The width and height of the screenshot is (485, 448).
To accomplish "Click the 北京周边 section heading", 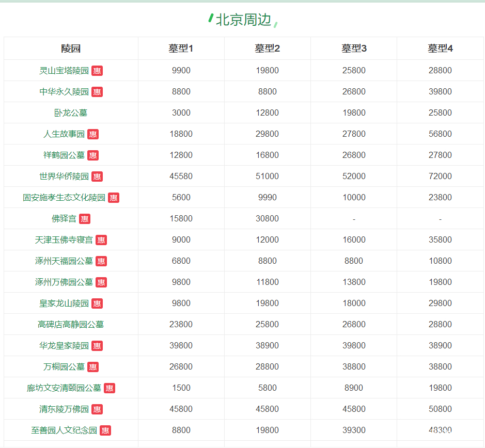I will pos(243,20).
